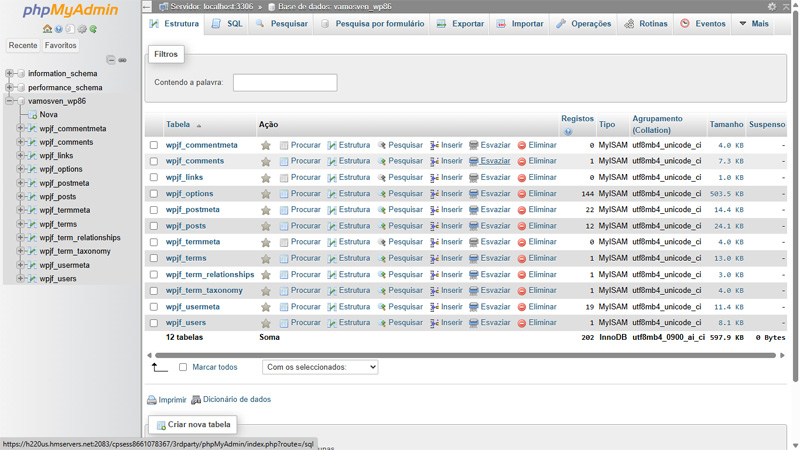Switch to the SQL tab
Viewport: 800px width, 450px height.
[x=228, y=24]
